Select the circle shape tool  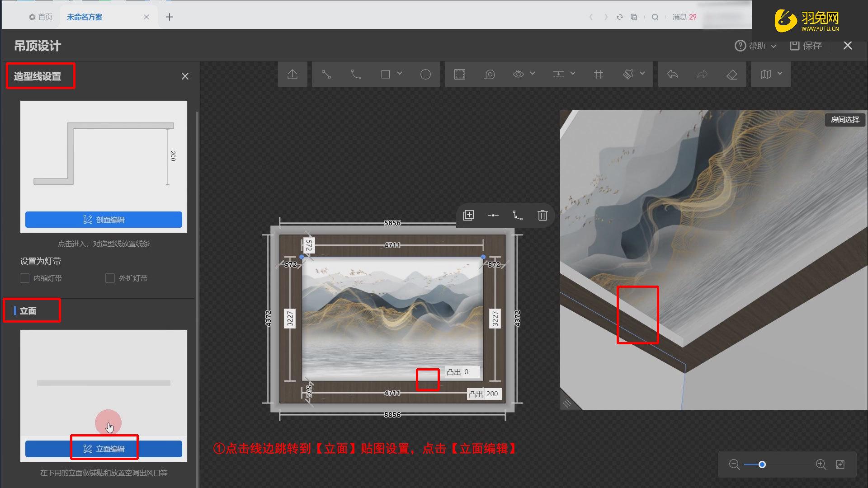pos(425,75)
